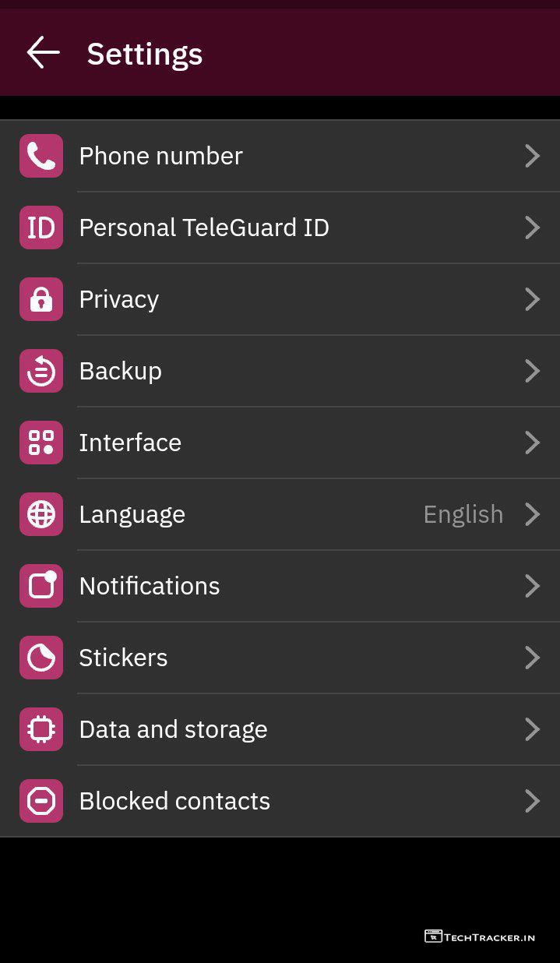Click the Interface grid icon
The image size is (560, 963).
coord(41,443)
